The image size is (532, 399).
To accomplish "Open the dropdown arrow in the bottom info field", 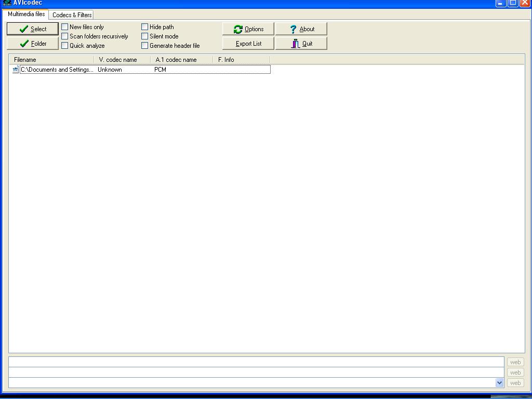I will coord(499,383).
